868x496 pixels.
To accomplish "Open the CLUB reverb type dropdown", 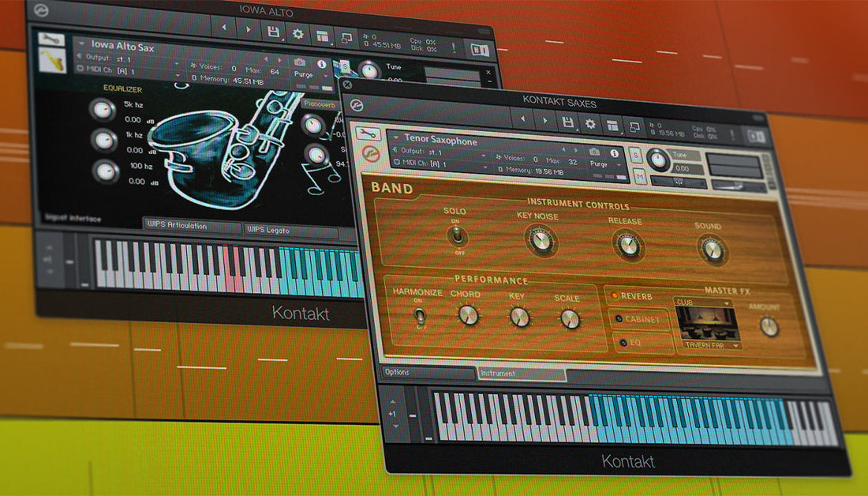I will click(703, 302).
